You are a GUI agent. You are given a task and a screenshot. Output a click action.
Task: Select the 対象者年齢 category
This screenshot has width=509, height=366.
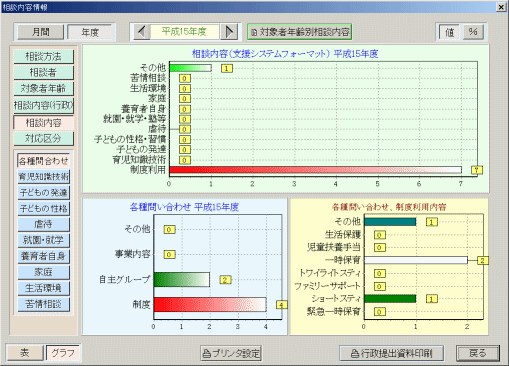[x=43, y=88]
